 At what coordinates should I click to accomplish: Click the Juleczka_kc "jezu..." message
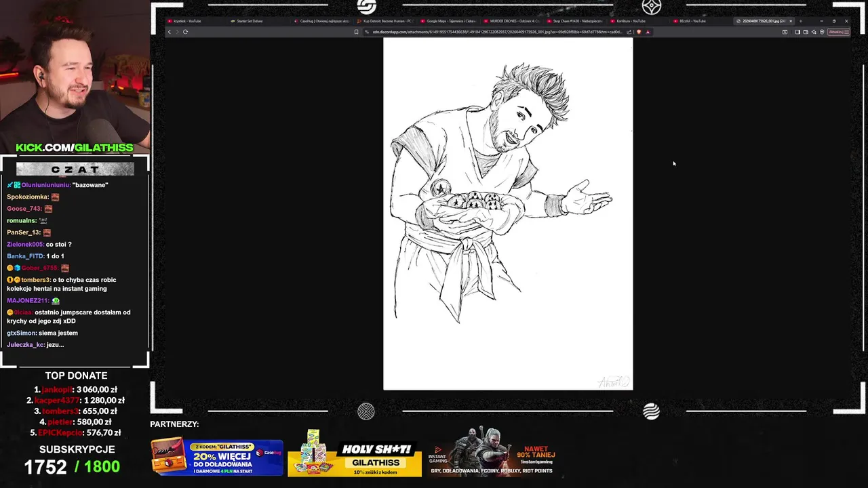(35, 345)
